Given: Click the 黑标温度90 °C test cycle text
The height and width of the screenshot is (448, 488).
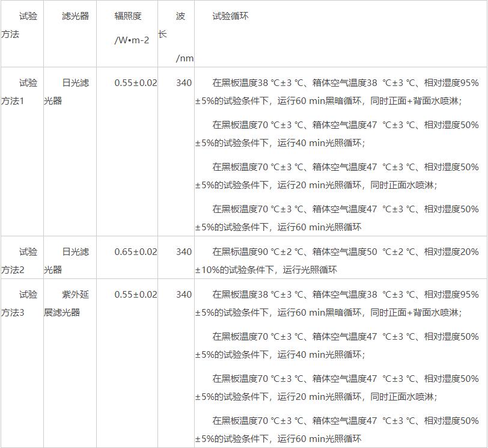Looking at the screenshot, I should [337, 260].
